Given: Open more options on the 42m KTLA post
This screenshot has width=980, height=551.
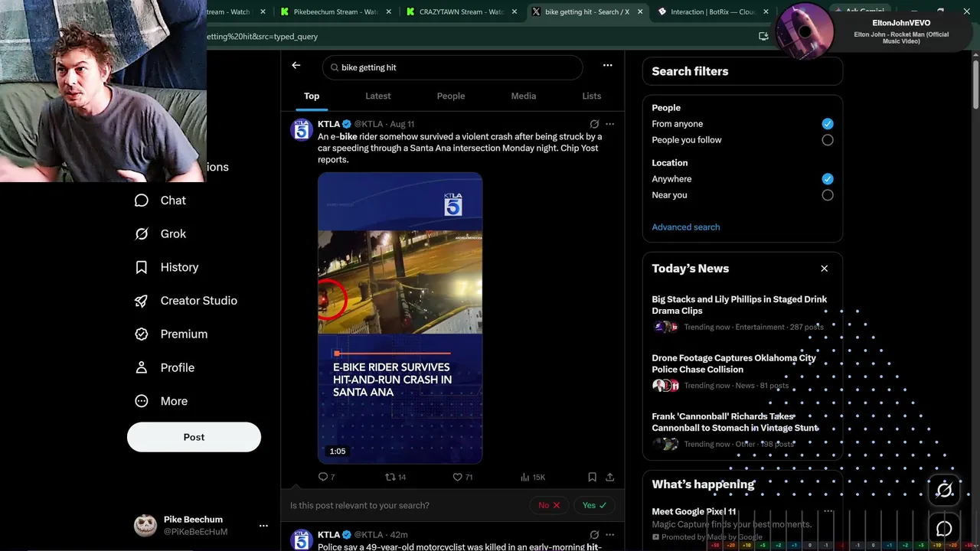Looking at the screenshot, I should tap(610, 535).
